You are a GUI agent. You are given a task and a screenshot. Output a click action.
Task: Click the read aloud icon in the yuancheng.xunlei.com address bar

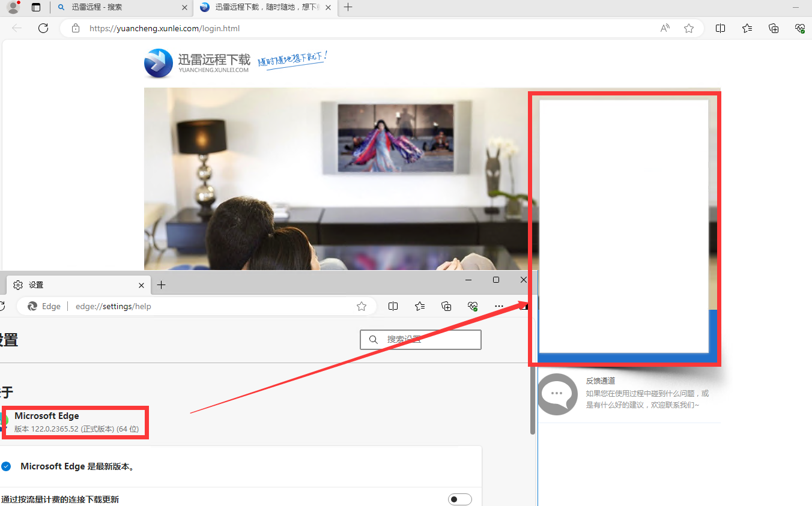[x=665, y=28]
